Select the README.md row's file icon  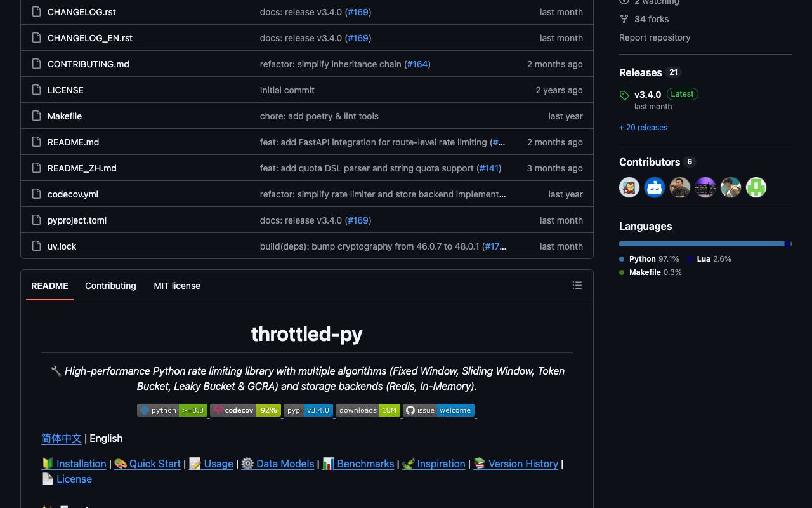[37, 142]
